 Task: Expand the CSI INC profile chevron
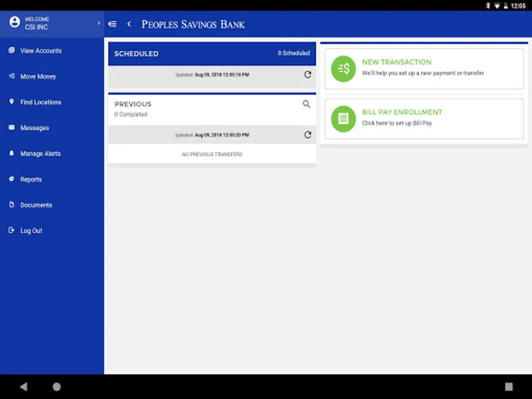98,23
